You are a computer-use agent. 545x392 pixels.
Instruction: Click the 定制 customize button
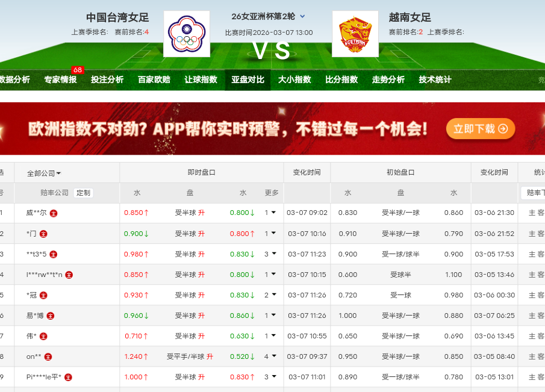pos(84,193)
